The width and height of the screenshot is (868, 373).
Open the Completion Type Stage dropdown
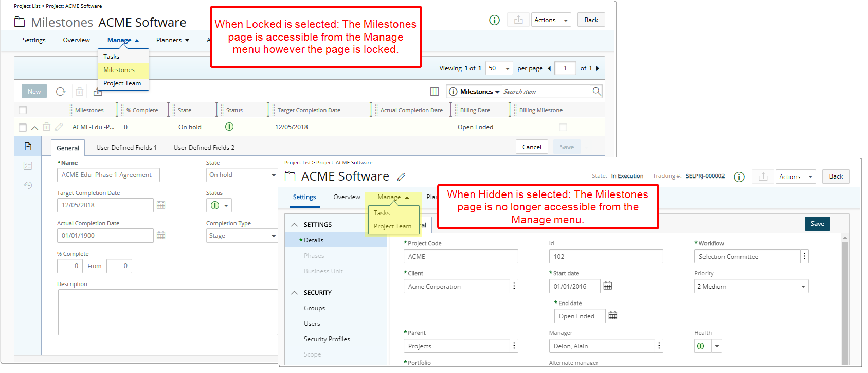tap(273, 236)
